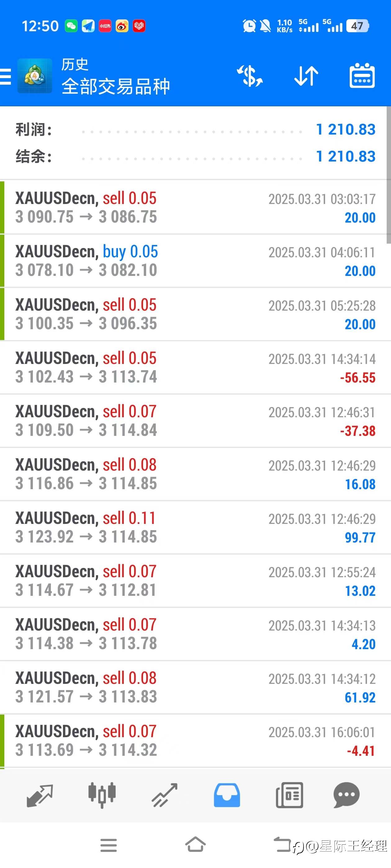This screenshot has height=868, width=391.
Task: Tap the sort arrows icon
Action: 306,76
